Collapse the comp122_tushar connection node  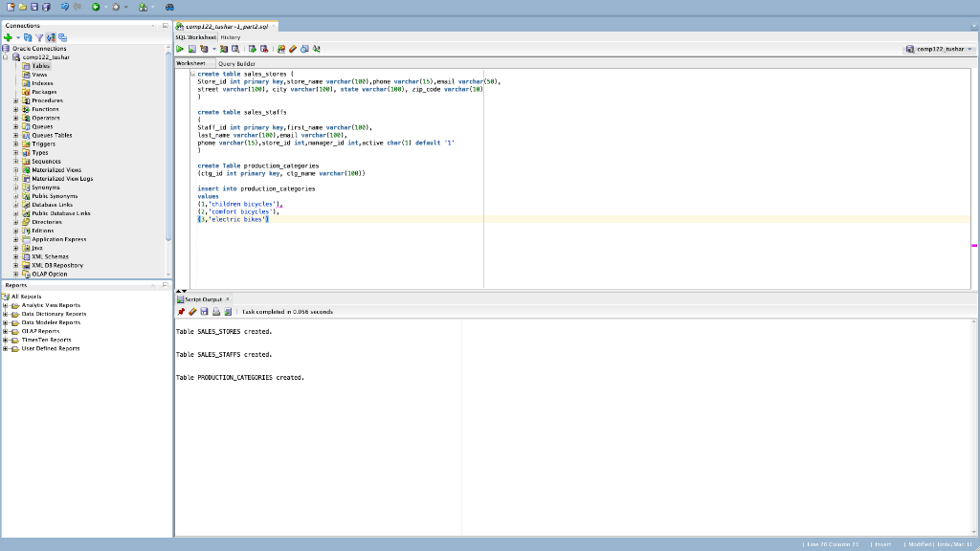tap(6, 56)
